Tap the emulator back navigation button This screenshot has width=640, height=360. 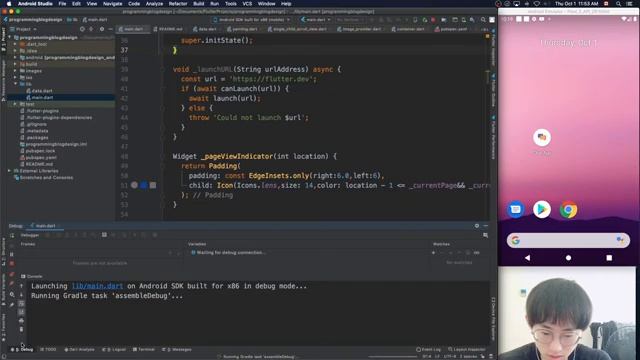point(527,258)
